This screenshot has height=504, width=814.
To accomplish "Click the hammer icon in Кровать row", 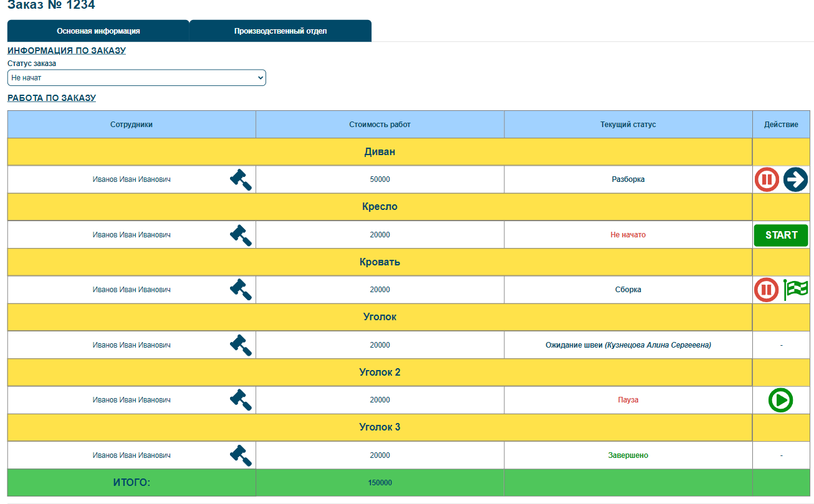I will click(x=241, y=290).
